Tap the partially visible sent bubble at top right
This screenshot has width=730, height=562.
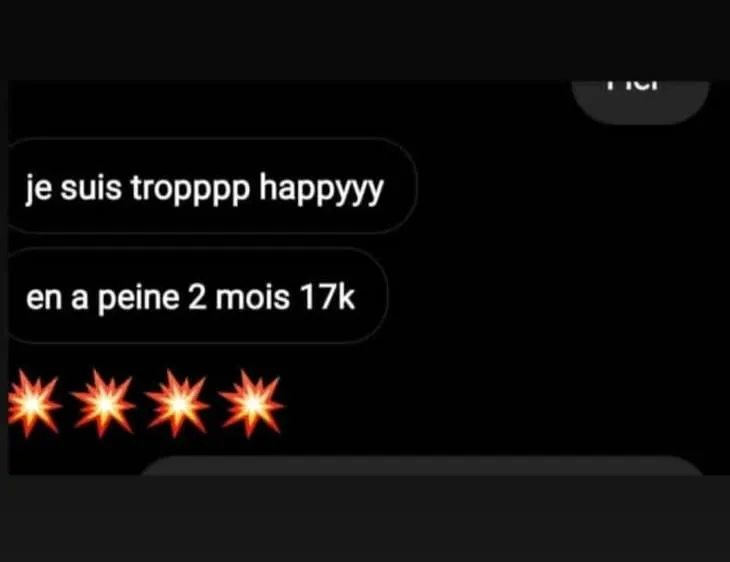point(640,102)
